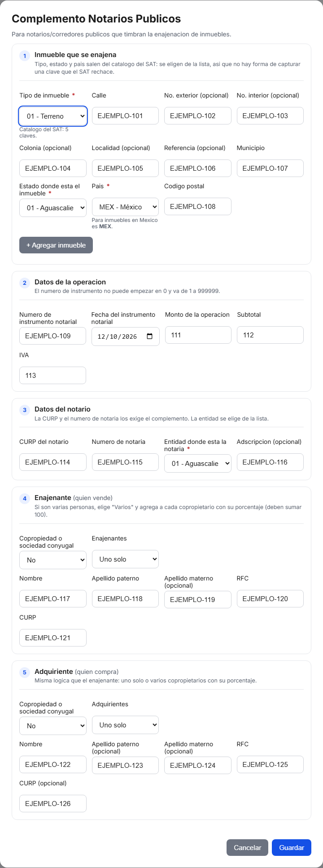Select the Municipio input EJEMPLO-107
Screen dimensions: 323x868
click(x=270, y=168)
